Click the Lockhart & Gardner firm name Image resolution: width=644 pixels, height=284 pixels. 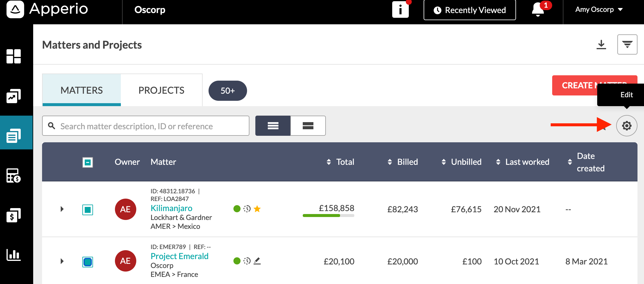click(181, 218)
